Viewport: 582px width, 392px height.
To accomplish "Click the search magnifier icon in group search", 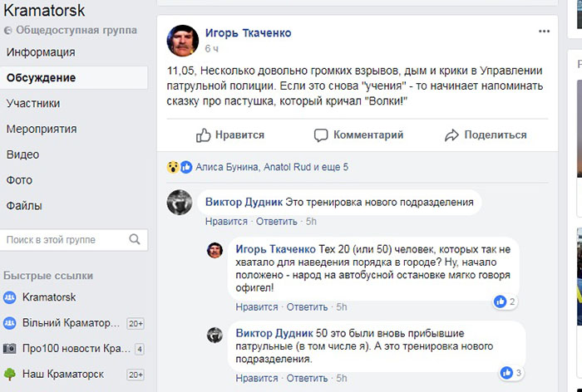I will [x=135, y=240].
